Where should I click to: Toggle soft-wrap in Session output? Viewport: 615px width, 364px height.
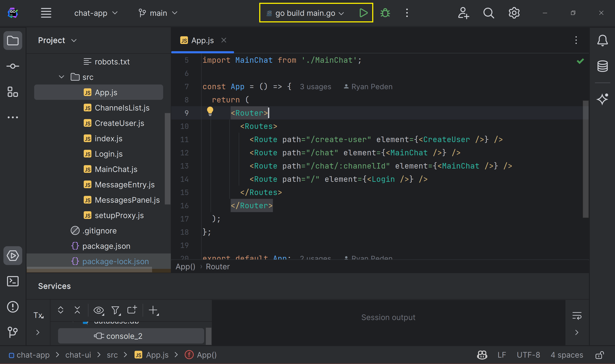577,316
